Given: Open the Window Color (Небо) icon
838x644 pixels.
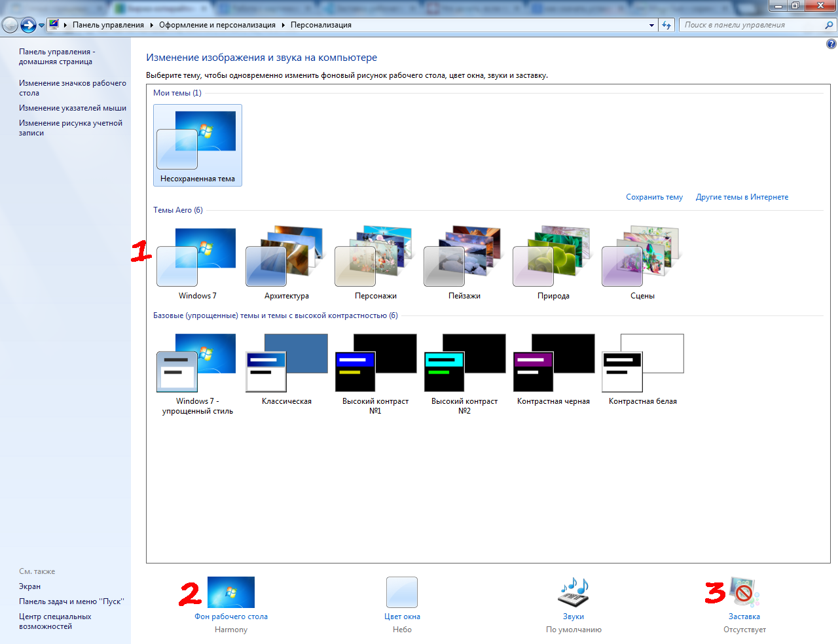Looking at the screenshot, I should point(402,592).
